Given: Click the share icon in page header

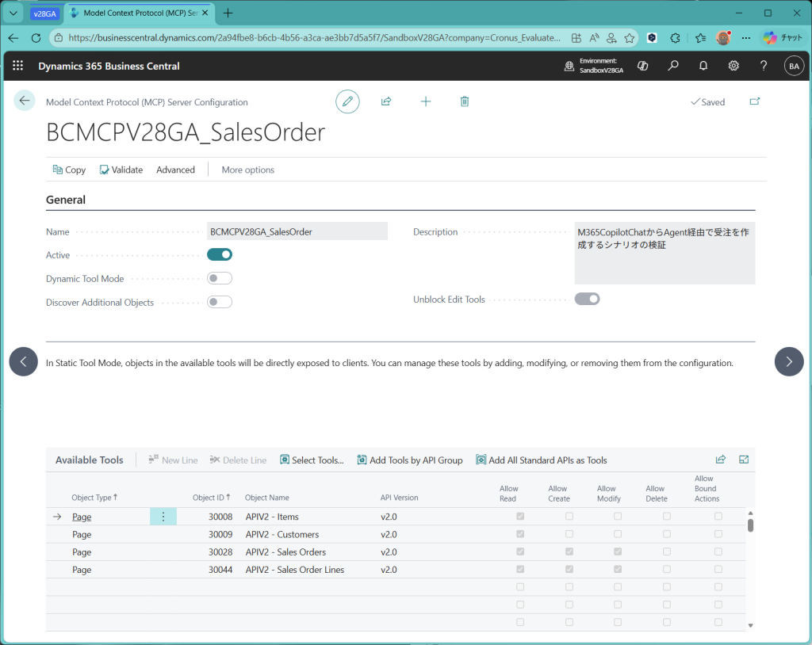Looking at the screenshot, I should 386,101.
